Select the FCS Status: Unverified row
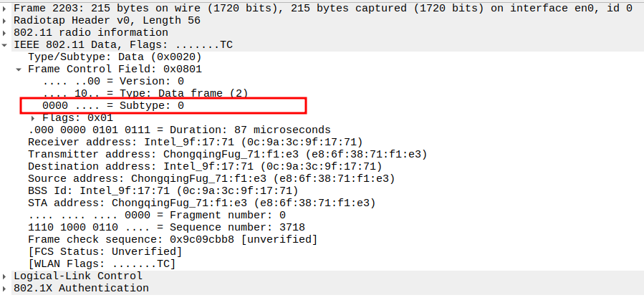644x300 pixels. click(105, 252)
